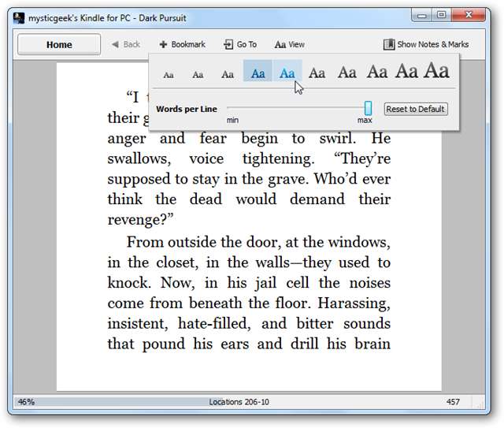Go back with the Back arrow
The height and width of the screenshot is (428, 504).
click(125, 45)
